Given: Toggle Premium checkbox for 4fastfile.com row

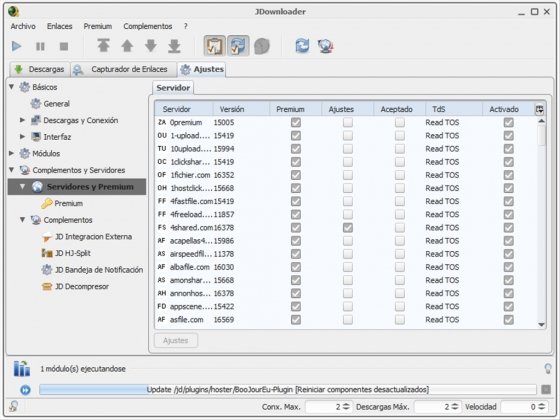Looking at the screenshot, I should [296, 201].
